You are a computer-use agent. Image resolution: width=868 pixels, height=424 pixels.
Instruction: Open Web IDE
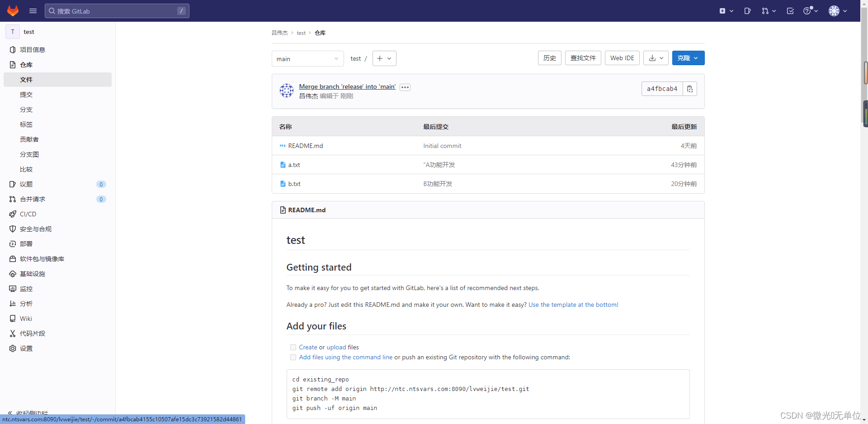622,58
